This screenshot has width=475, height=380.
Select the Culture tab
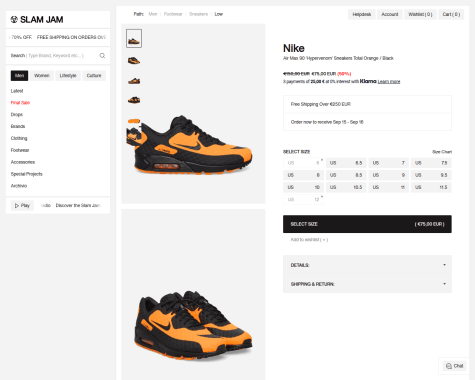(x=94, y=76)
